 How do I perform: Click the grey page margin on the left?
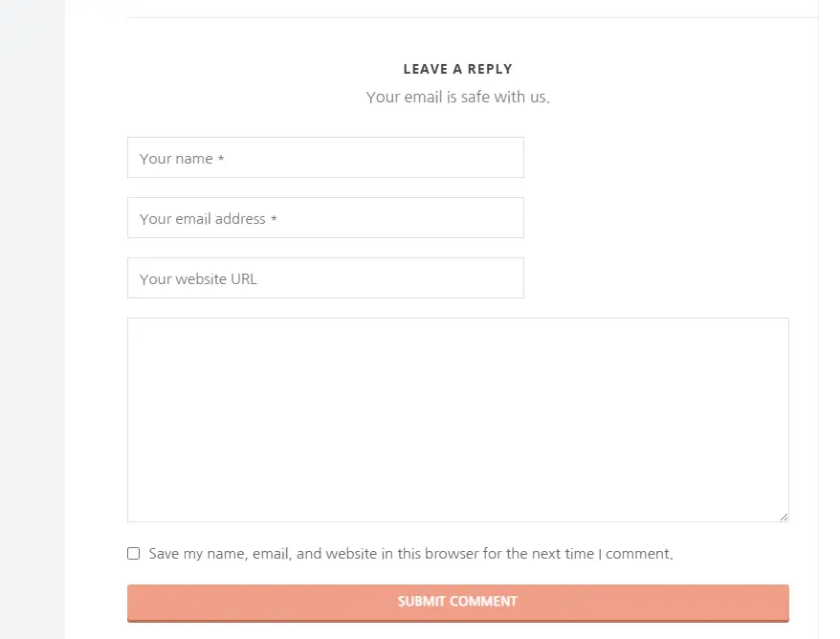coord(33,321)
